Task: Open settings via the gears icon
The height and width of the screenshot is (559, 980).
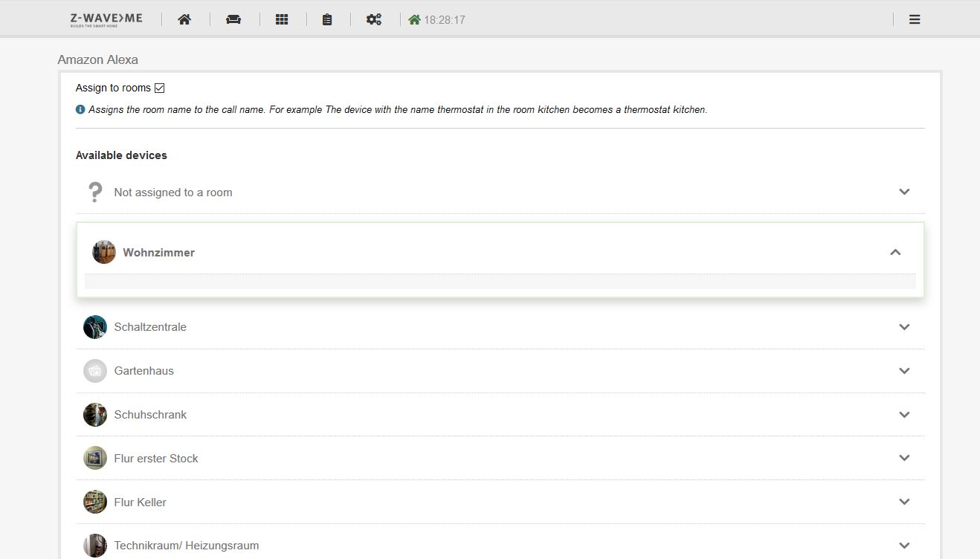Action: tap(373, 19)
